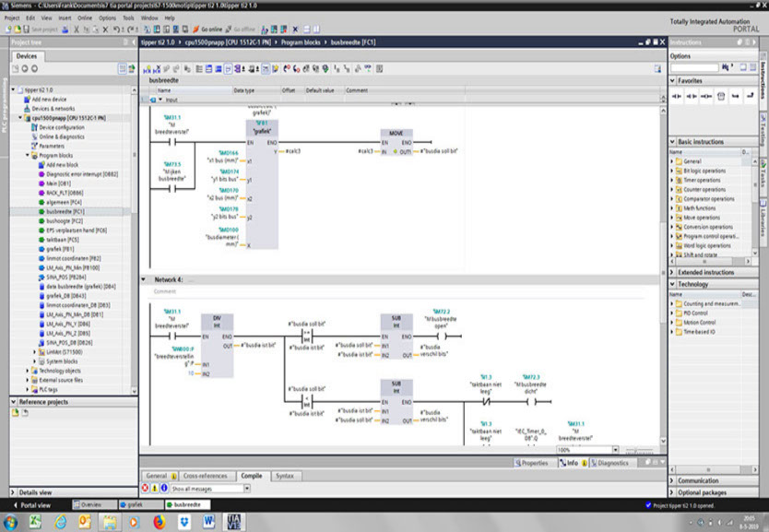Expand the Optional packages section
This screenshot has height=532, width=769.
pos(673,492)
